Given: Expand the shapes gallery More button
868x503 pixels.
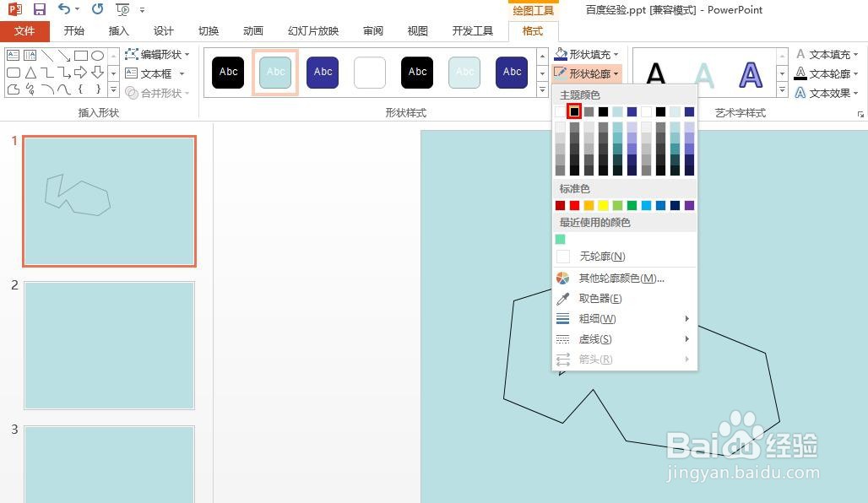Looking at the screenshot, I should tap(113, 89).
